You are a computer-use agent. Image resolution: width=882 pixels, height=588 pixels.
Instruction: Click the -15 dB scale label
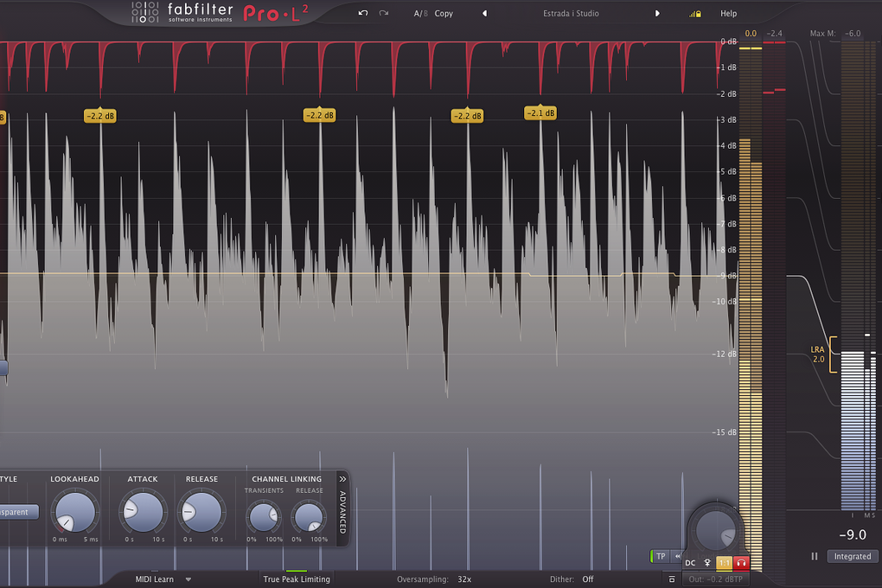pyautogui.click(x=724, y=432)
